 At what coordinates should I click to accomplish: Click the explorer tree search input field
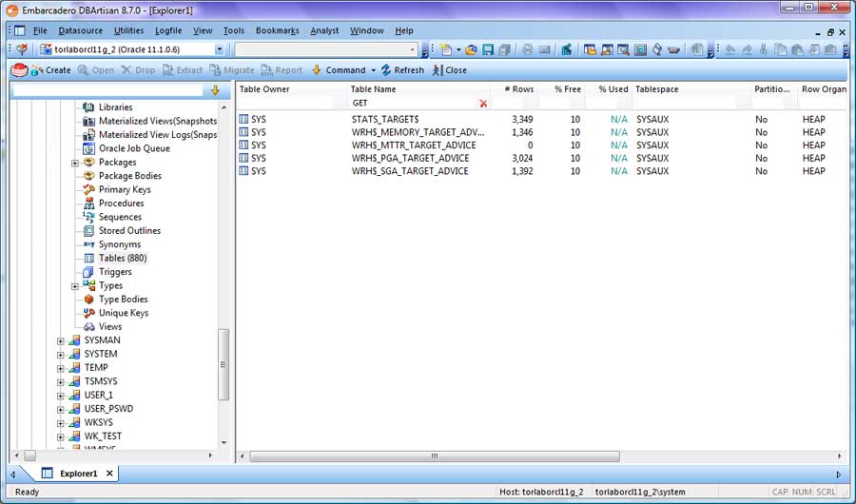107,90
